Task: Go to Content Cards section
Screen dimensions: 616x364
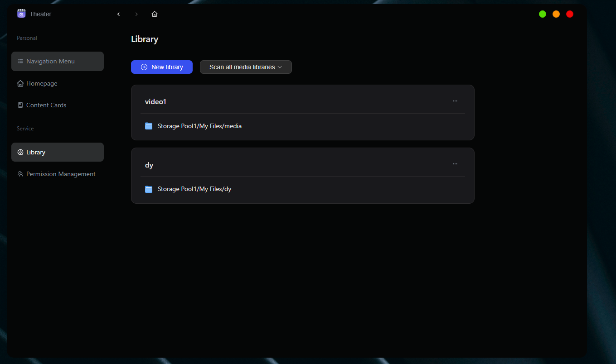Action: (58, 105)
